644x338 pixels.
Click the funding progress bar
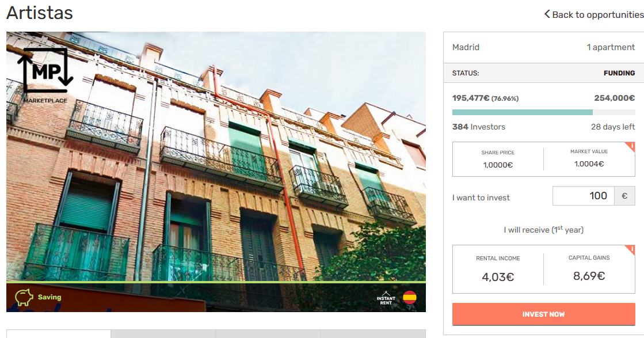(543, 112)
